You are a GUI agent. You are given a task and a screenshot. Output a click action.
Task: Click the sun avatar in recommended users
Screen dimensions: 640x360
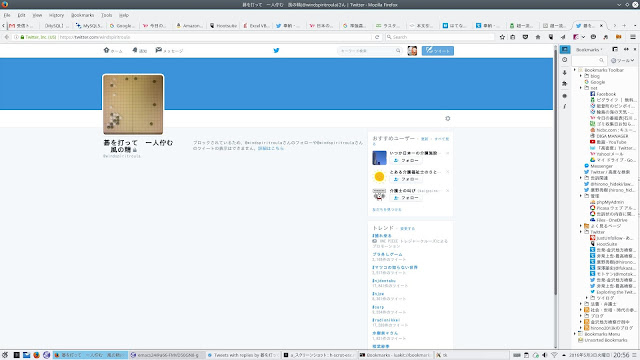coord(379,176)
